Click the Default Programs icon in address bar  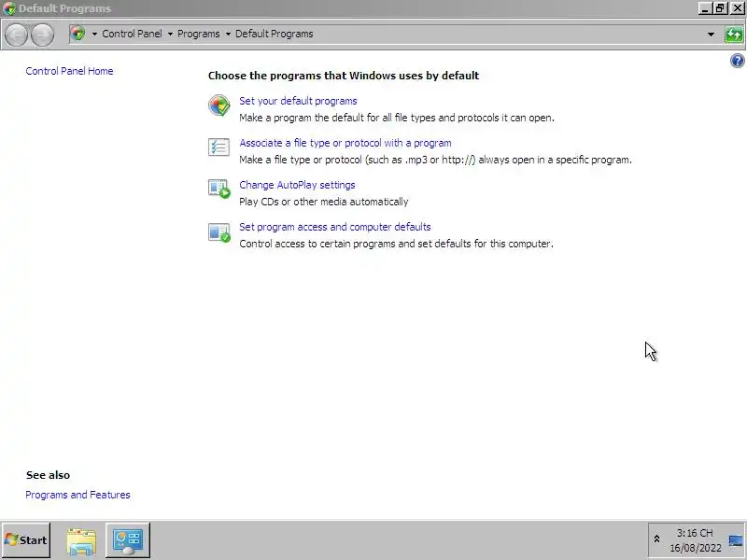pos(78,34)
